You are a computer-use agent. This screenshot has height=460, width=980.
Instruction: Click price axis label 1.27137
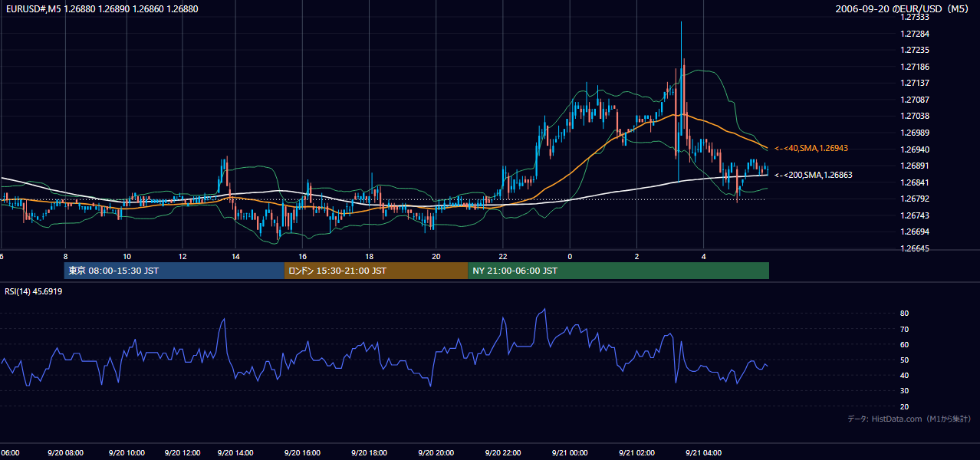pos(914,83)
